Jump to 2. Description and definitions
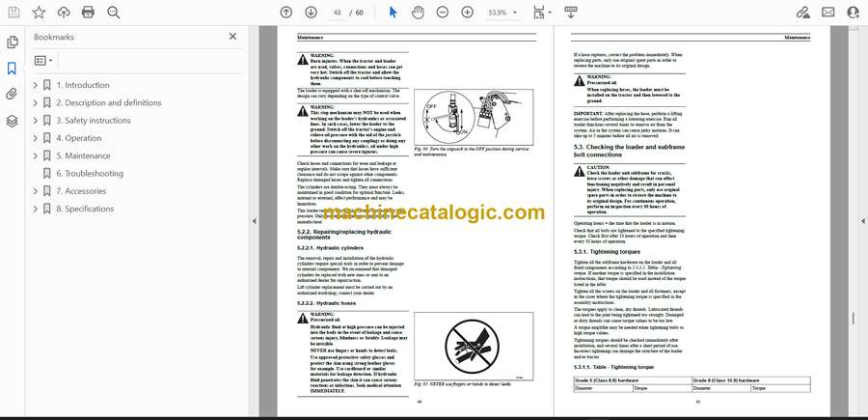The height and width of the screenshot is (420, 868). click(x=108, y=103)
